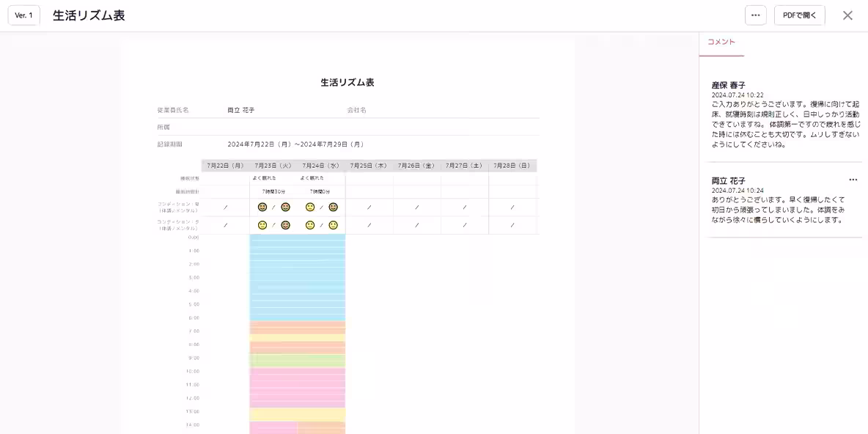This screenshot has height=434, width=868.
Task: Select the evening mental condition smiley for 7月23日
Action: pyautogui.click(x=286, y=225)
